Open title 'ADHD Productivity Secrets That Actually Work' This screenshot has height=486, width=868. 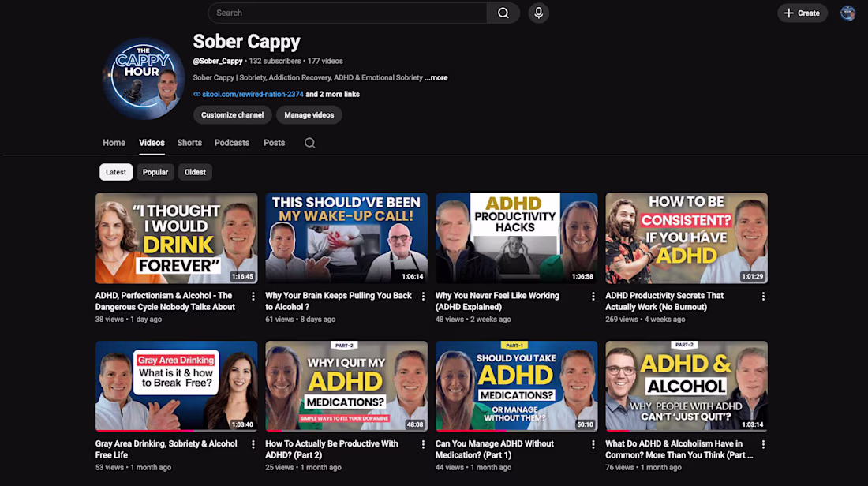[x=664, y=301]
